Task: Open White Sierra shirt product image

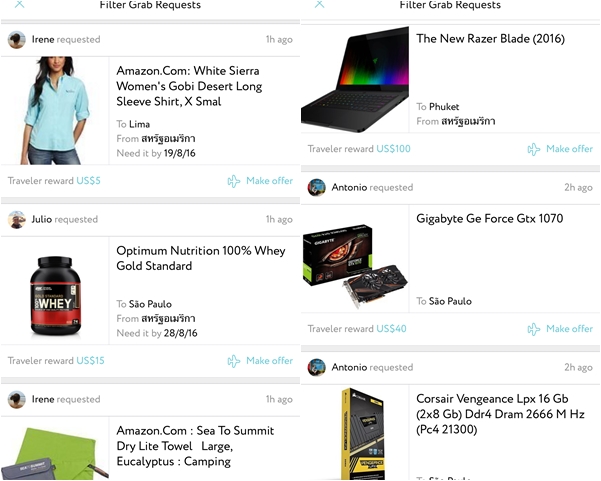Action: coord(54,111)
